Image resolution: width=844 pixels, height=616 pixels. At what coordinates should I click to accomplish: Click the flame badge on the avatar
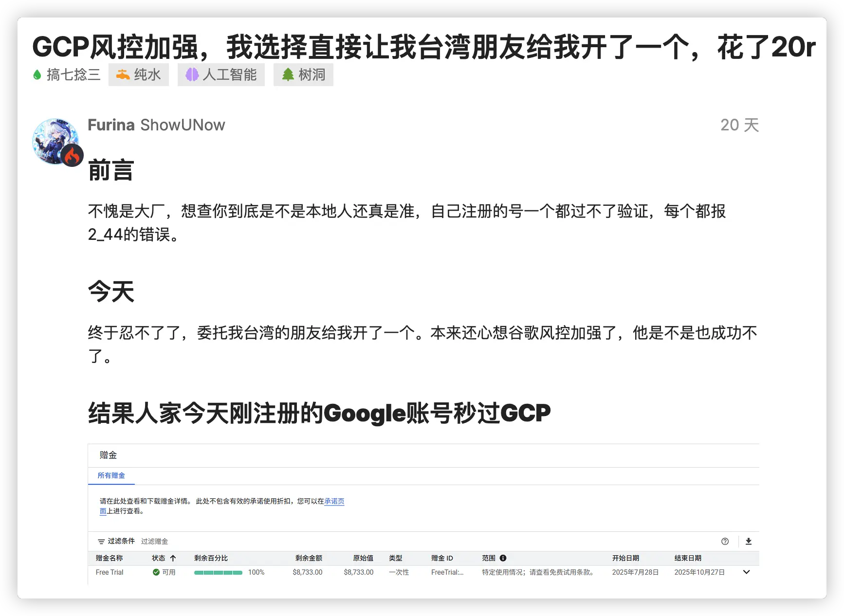tap(72, 156)
